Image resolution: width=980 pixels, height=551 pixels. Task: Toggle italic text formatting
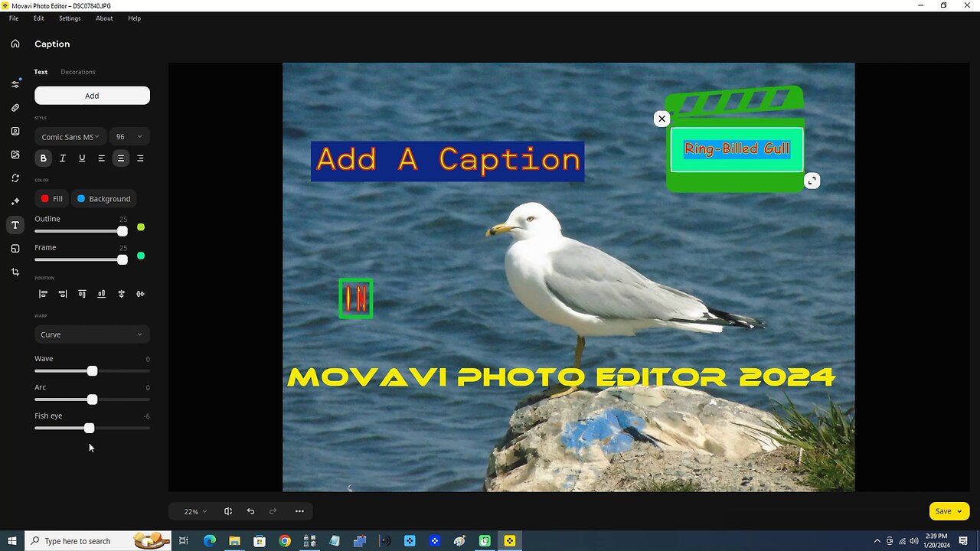pyautogui.click(x=63, y=158)
